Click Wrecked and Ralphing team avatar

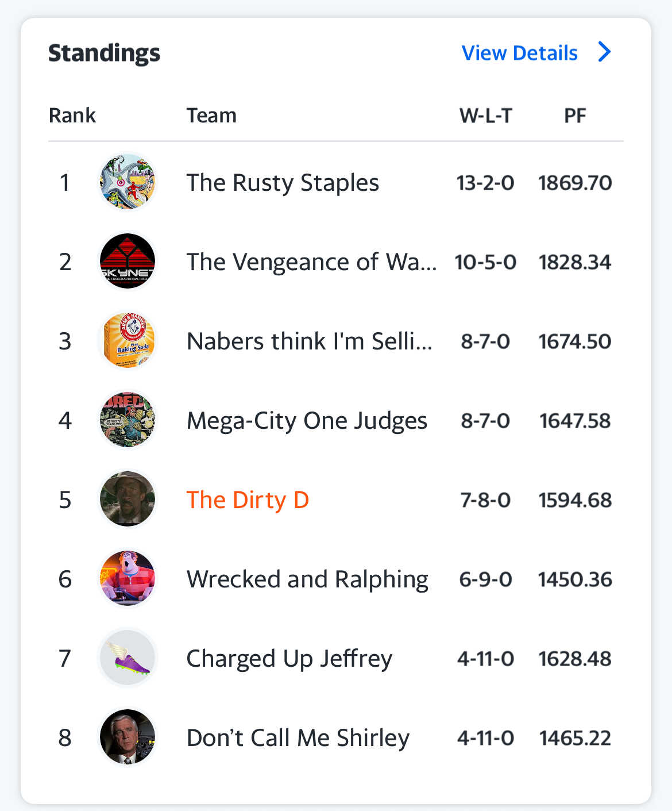click(x=128, y=579)
